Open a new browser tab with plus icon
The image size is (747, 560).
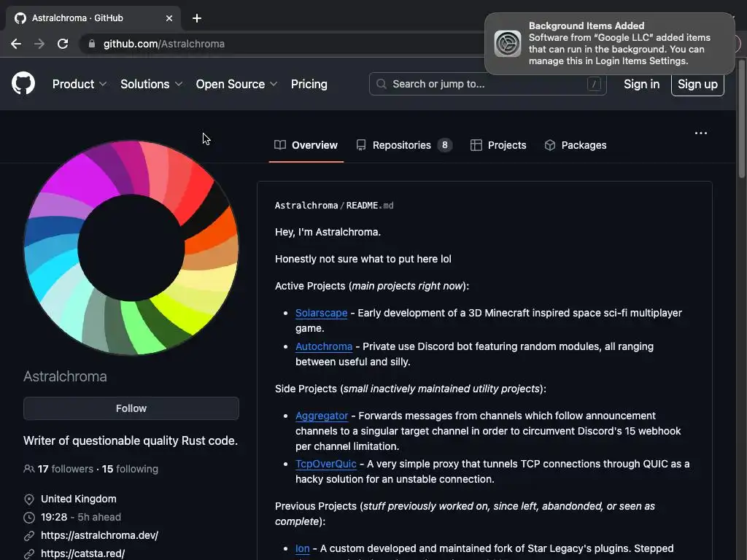click(197, 18)
